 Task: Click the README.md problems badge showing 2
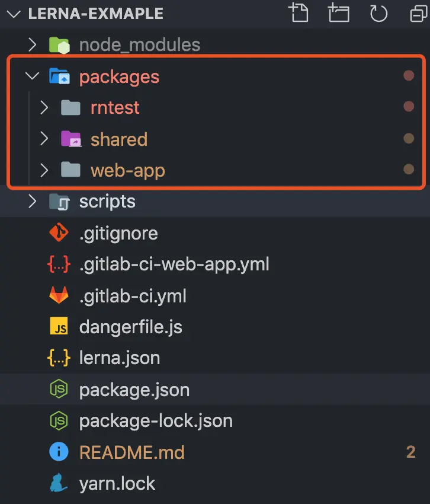click(x=410, y=452)
